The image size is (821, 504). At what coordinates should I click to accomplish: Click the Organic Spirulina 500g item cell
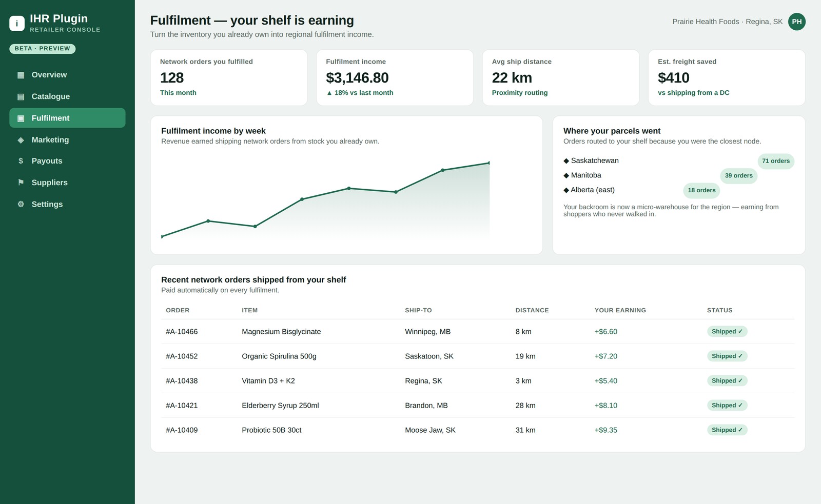pyautogui.click(x=279, y=356)
